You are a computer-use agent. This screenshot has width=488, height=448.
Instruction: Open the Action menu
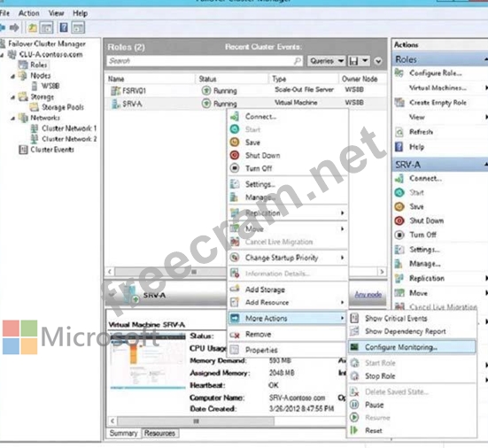(x=28, y=13)
